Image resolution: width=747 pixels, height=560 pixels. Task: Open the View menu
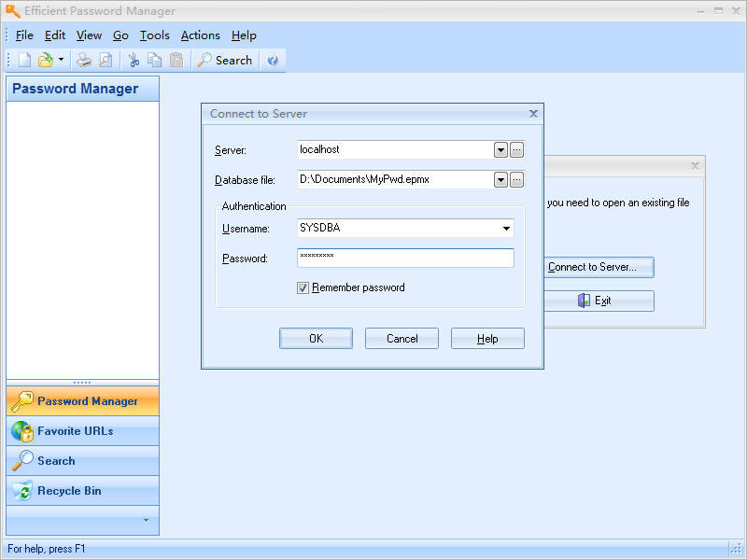click(x=89, y=35)
